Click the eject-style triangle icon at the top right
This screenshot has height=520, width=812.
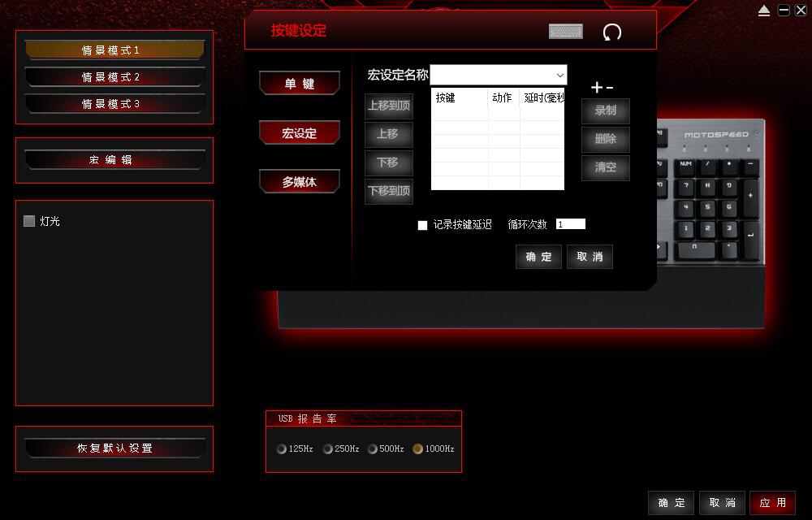click(x=764, y=11)
